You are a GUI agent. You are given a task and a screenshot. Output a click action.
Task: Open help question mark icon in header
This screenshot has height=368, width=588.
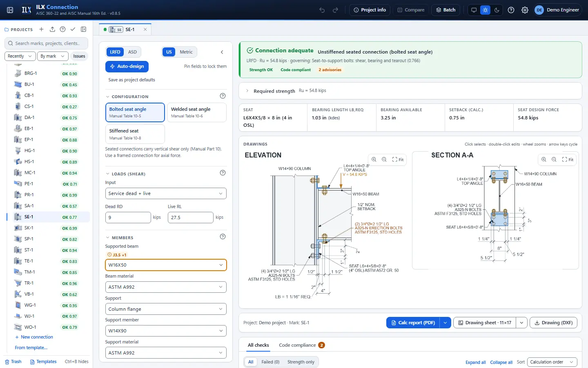[511, 10]
